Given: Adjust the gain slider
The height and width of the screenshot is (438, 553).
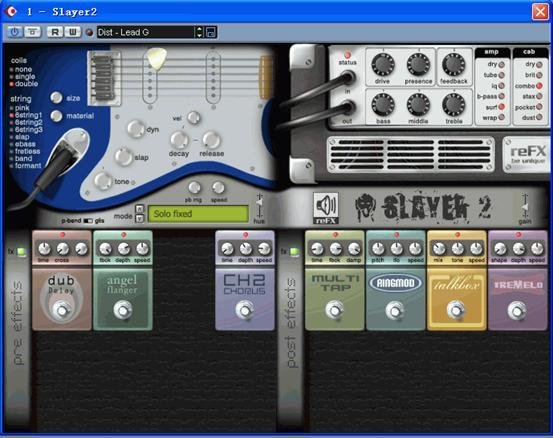Looking at the screenshot, I should pos(525,206).
